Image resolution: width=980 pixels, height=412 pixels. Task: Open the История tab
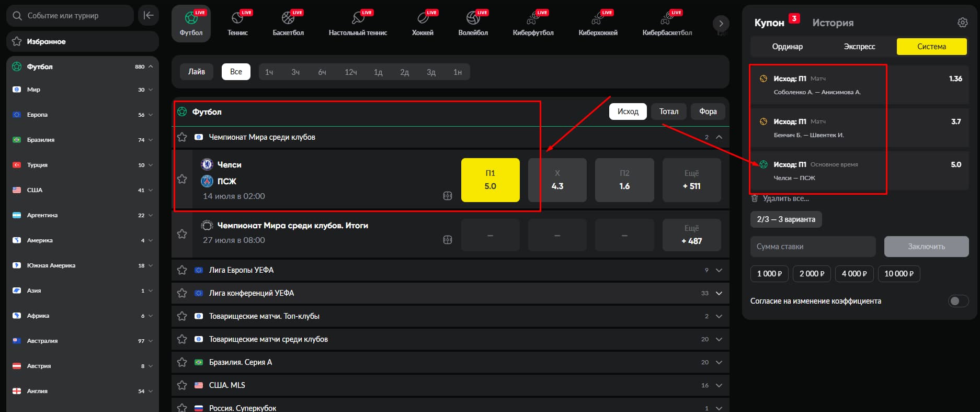tap(833, 23)
